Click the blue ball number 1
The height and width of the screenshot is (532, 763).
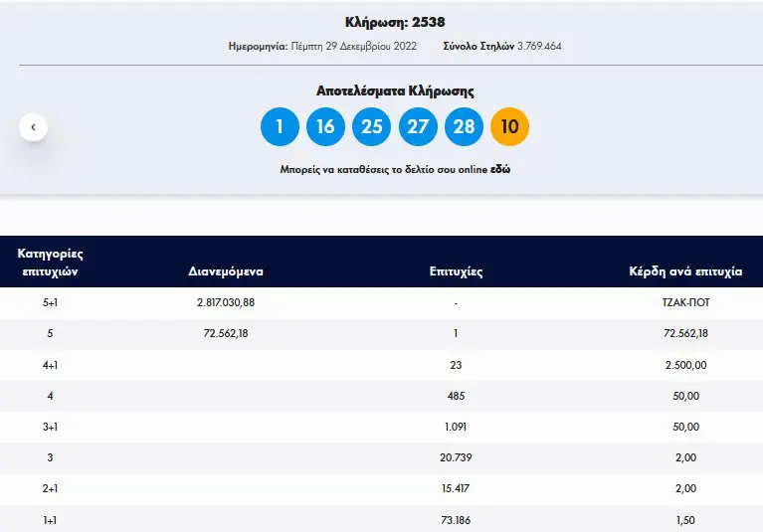coord(280,127)
